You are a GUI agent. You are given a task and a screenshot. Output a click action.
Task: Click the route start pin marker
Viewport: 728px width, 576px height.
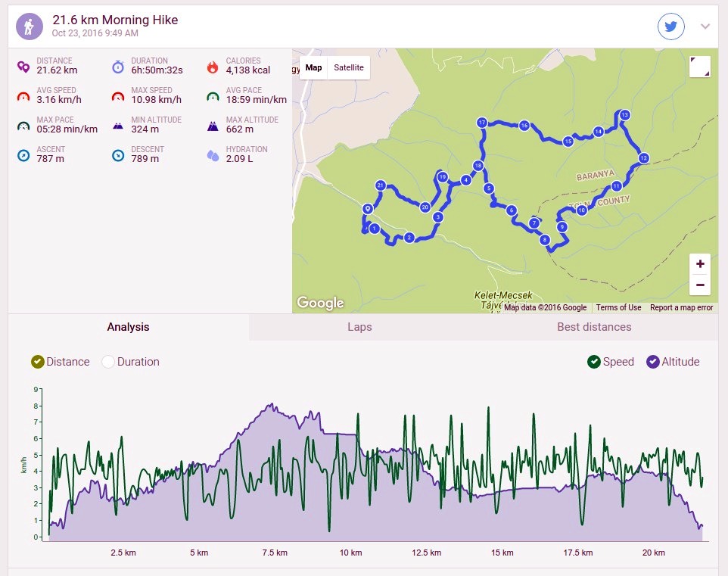368,209
